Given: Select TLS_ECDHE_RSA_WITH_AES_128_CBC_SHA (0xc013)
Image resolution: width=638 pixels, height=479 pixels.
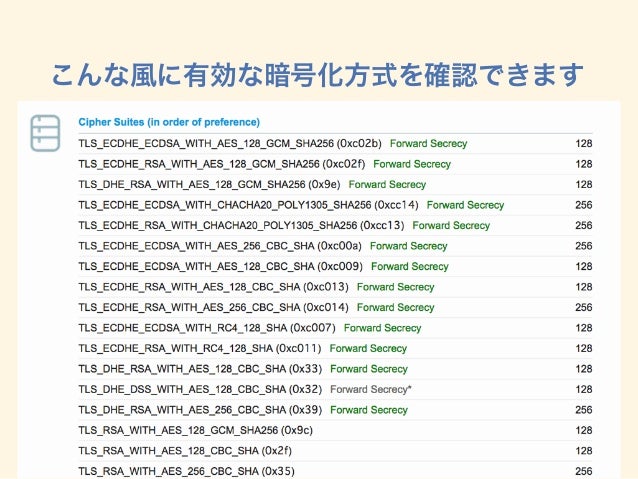Looking at the screenshot, I should point(213,287).
